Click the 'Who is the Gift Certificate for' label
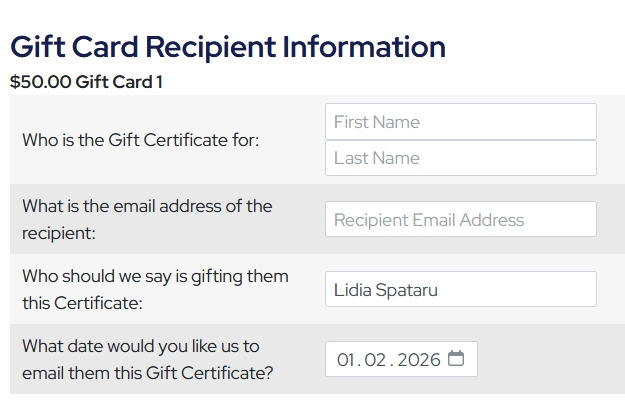 140,140
